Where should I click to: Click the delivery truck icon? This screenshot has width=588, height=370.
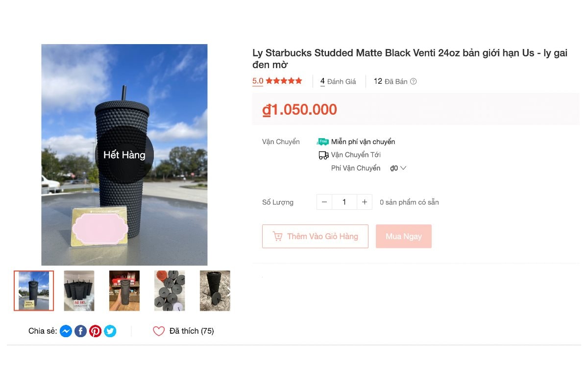[x=323, y=155]
